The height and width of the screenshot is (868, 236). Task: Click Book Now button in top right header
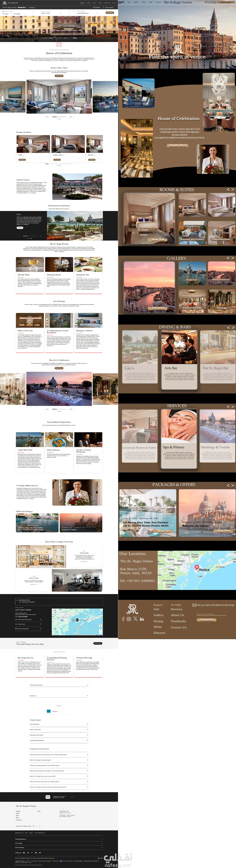226,2
